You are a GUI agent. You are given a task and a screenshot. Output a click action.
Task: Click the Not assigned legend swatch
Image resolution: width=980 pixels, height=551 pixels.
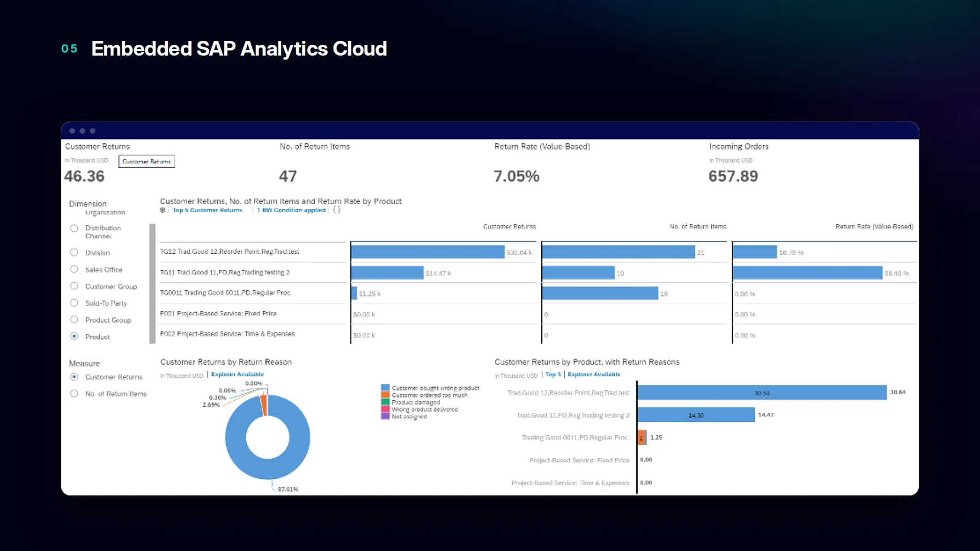[x=385, y=416]
